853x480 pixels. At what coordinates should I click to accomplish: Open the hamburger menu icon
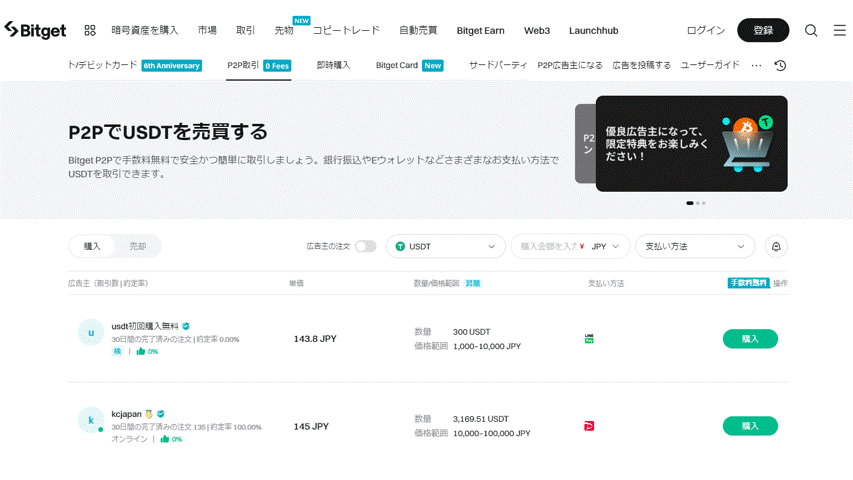pyautogui.click(x=839, y=30)
